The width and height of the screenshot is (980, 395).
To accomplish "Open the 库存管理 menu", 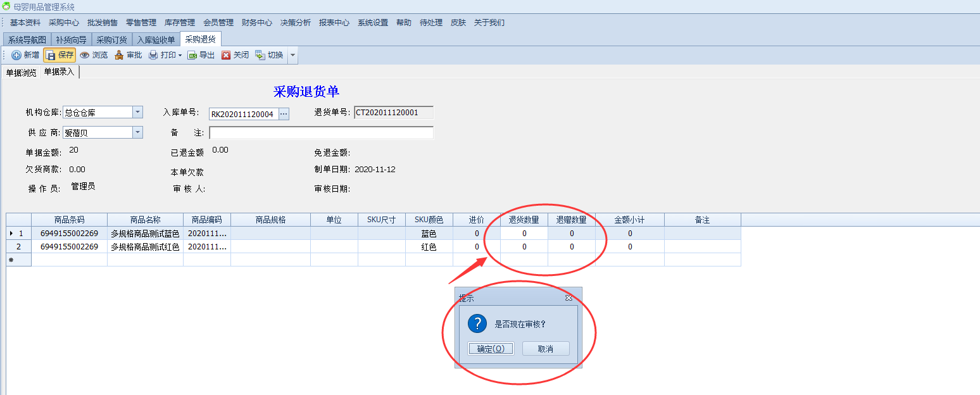I will click(180, 22).
